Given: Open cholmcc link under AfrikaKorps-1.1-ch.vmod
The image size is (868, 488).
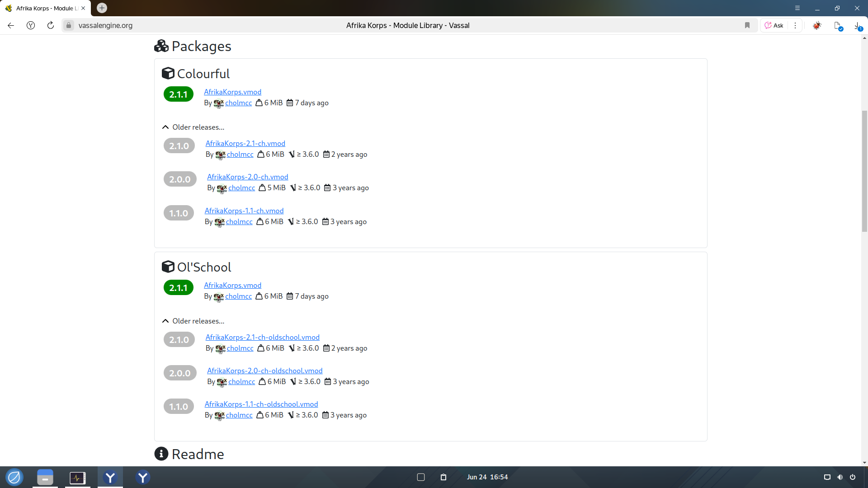Looking at the screenshot, I should (239, 222).
